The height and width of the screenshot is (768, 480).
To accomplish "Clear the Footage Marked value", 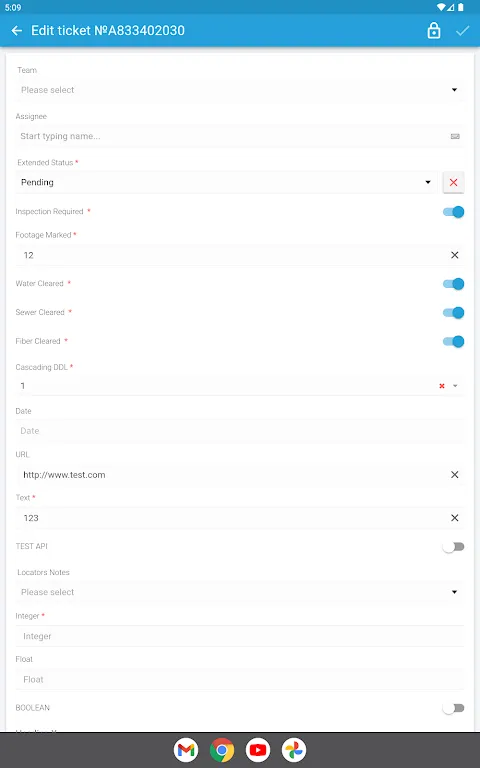I will coord(455,255).
